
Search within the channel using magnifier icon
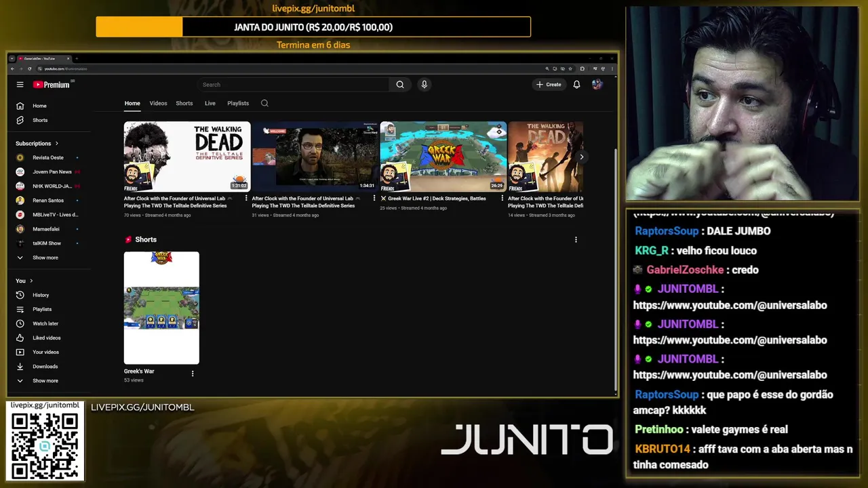pyautogui.click(x=264, y=103)
